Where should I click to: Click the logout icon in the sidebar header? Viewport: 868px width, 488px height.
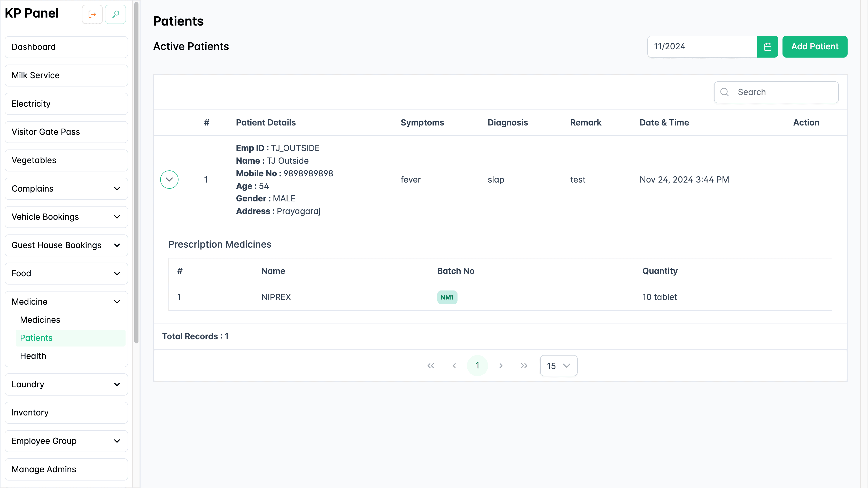92,14
